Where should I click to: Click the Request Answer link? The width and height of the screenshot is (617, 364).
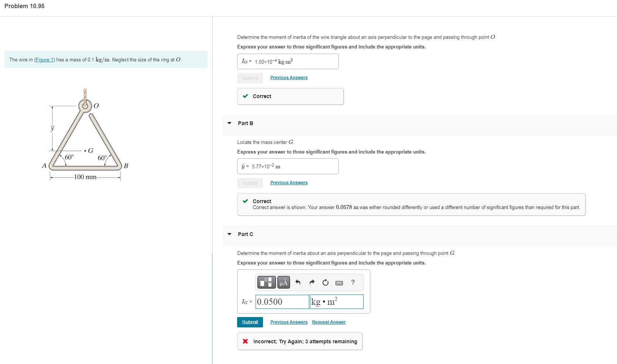pyautogui.click(x=329, y=322)
